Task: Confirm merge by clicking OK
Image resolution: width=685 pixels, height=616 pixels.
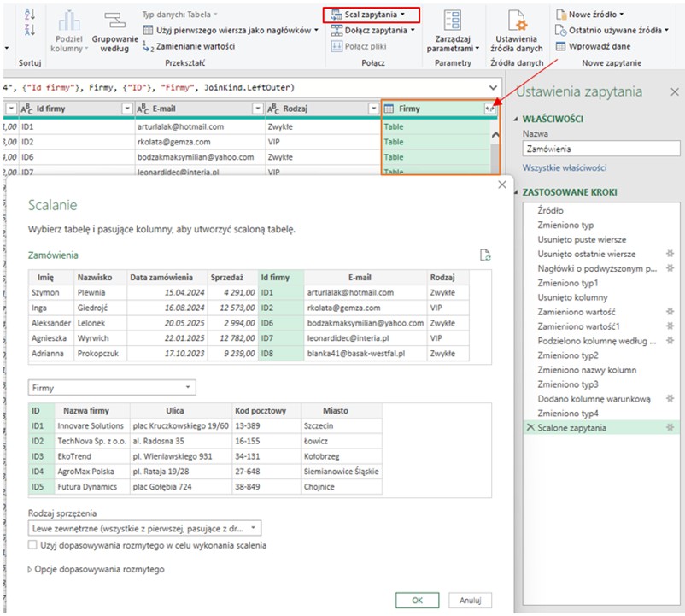Action: [417, 600]
